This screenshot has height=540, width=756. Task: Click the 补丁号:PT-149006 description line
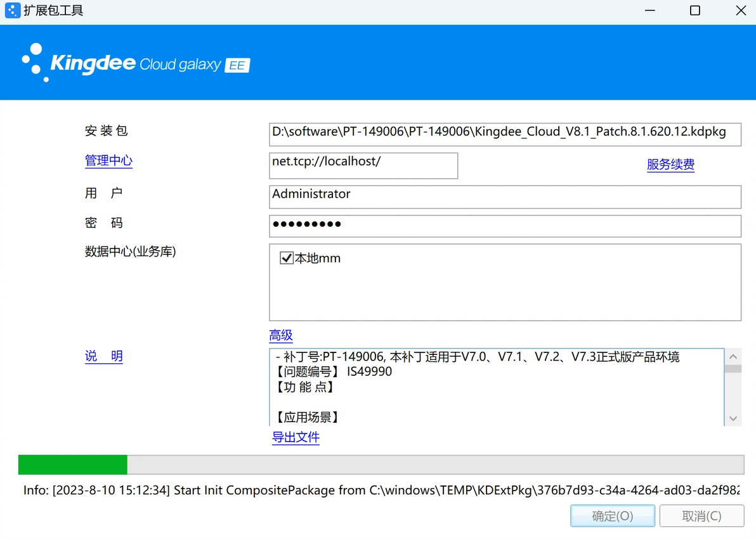pos(478,357)
